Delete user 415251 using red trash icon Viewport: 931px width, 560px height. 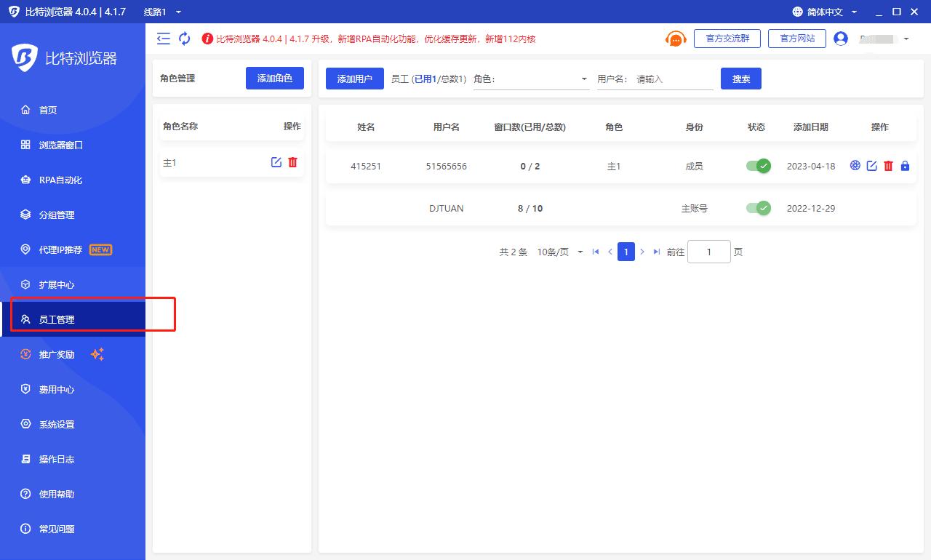coord(888,166)
